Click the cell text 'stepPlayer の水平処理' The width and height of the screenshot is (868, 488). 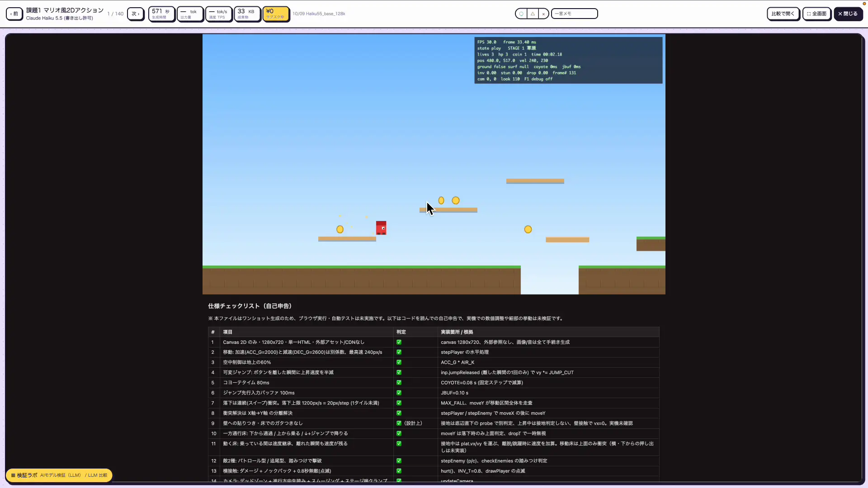465,352
